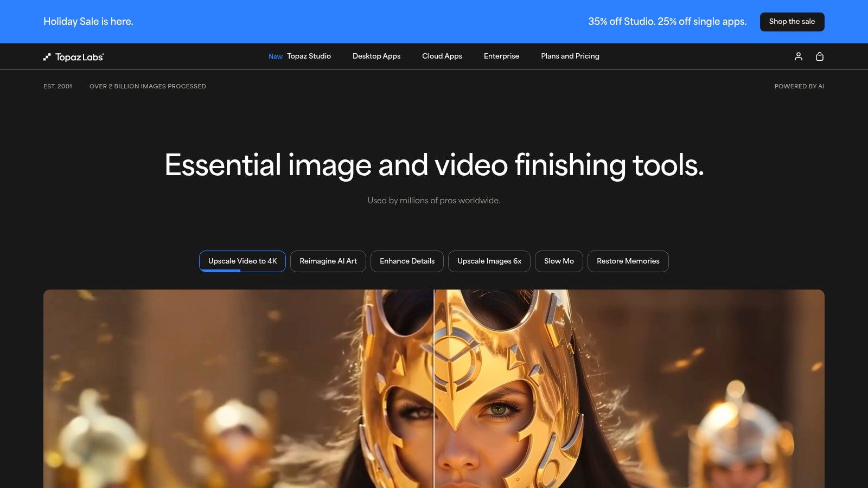Switch to the Reimagine AI Art tab
The height and width of the screenshot is (488, 868).
click(x=328, y=261)
